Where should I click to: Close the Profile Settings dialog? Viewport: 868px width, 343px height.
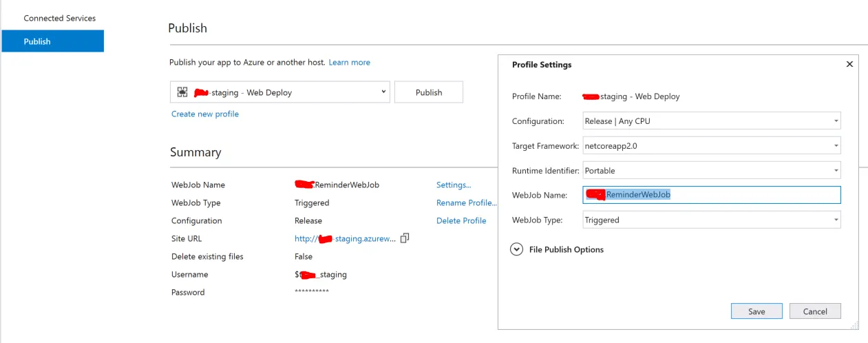[x=849, y=64]
